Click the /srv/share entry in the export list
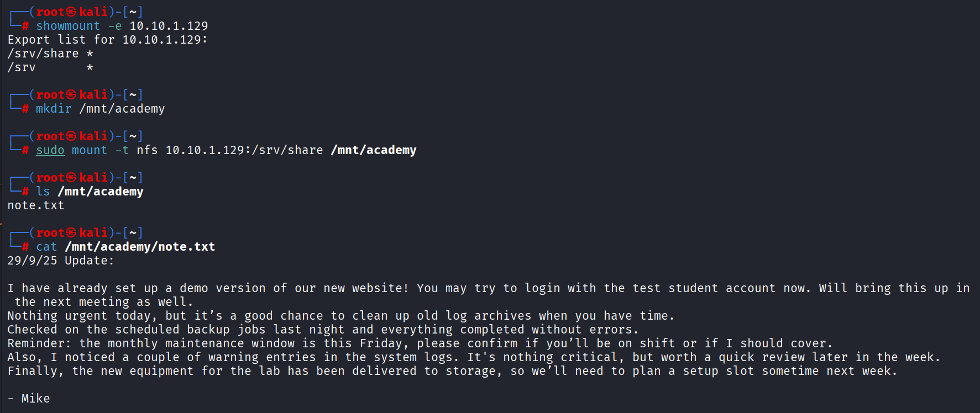Image resolution: width=980 pixels, height=413 pixels. click(43, 54)
